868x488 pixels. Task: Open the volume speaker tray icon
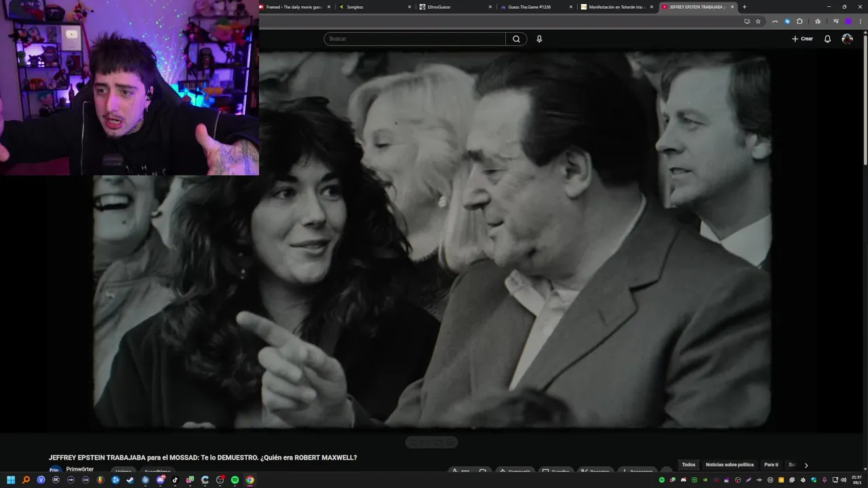(844, 480)
